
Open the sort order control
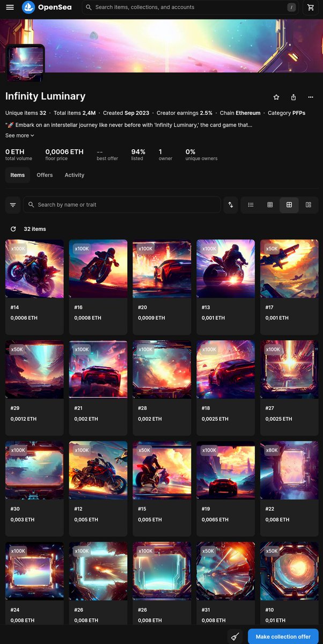pos(231,204)
